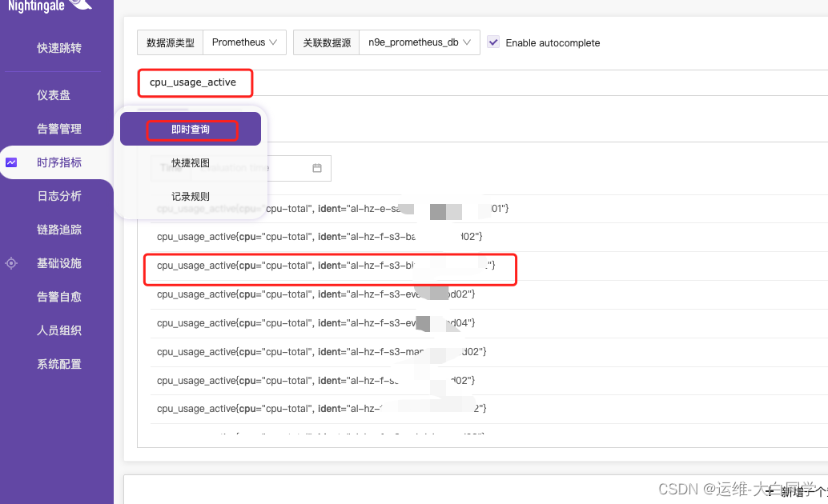Viewport: 828px width, 504px height.
Task: Open 基础设施 menu
Action: [59, 263]
